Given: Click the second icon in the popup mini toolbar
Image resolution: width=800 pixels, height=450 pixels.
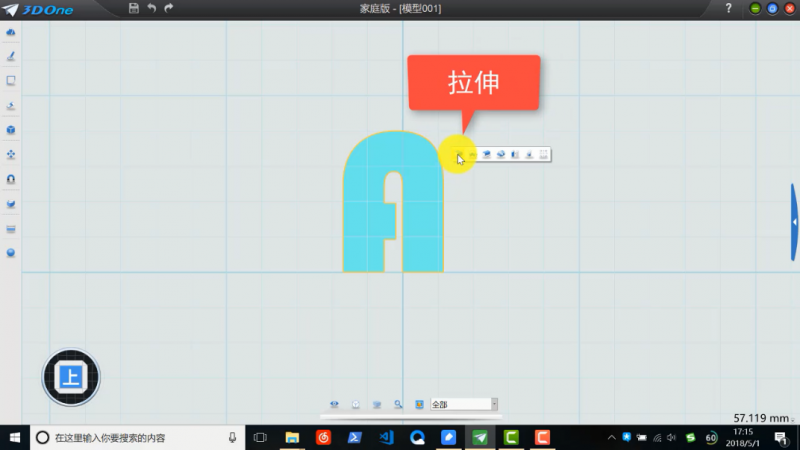Looking at the screenshot, I should [x=473, y=155].
